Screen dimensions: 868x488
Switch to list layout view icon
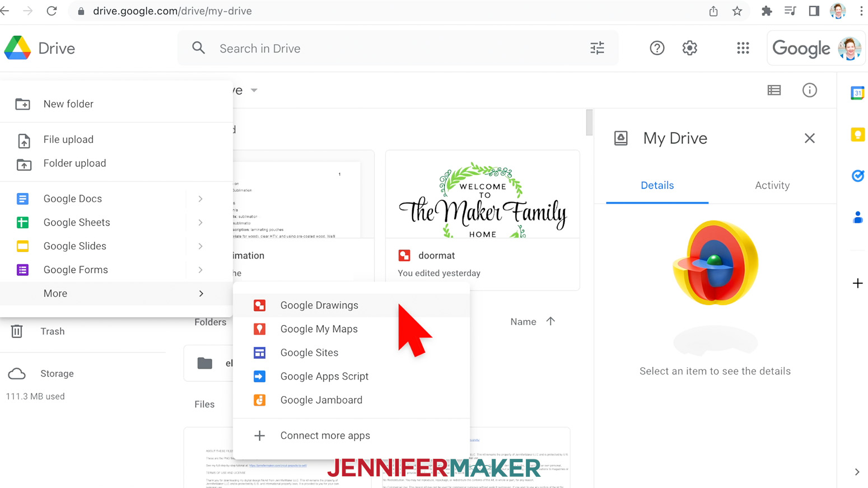774,90
